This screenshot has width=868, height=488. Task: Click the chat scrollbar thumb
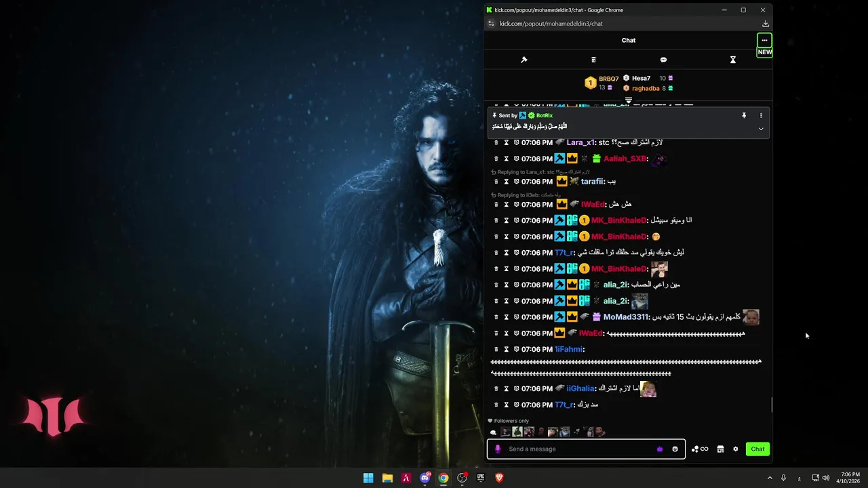772,405
